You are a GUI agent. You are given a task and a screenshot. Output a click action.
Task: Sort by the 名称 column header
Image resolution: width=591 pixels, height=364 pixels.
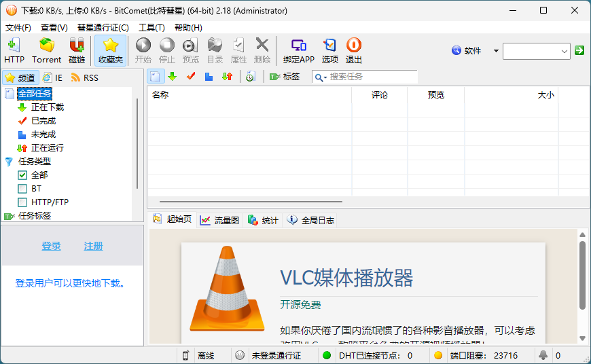point(249,95)
